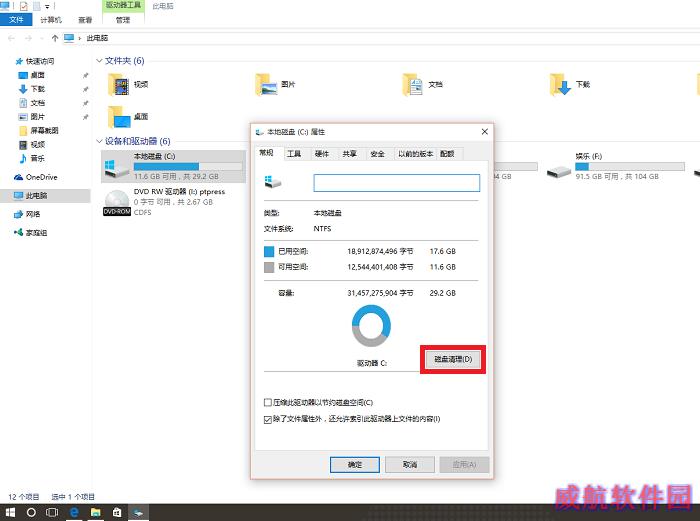Select the 工具 tab in properties dialog
This screenshot has height=521, width=700.
coord(294,154)
